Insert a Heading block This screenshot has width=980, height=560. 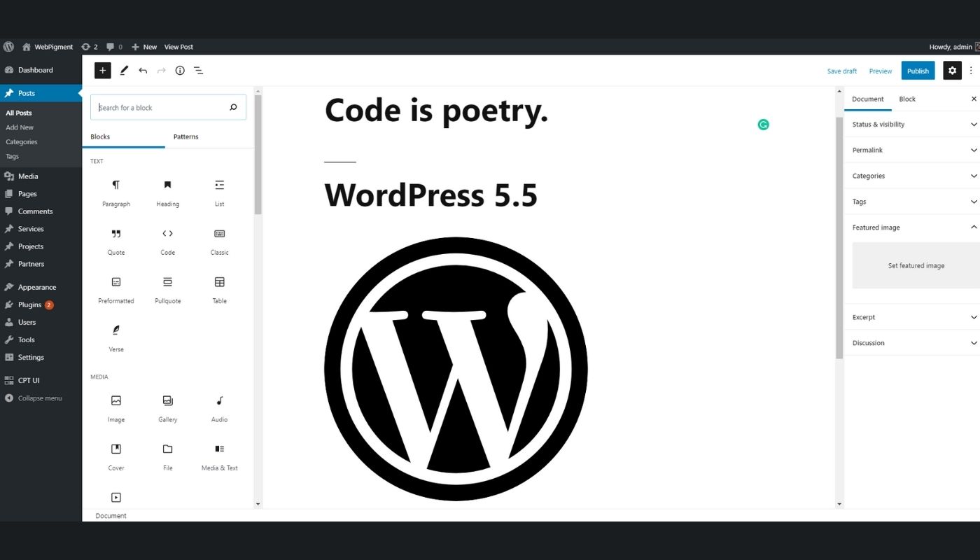click(168, 192)
